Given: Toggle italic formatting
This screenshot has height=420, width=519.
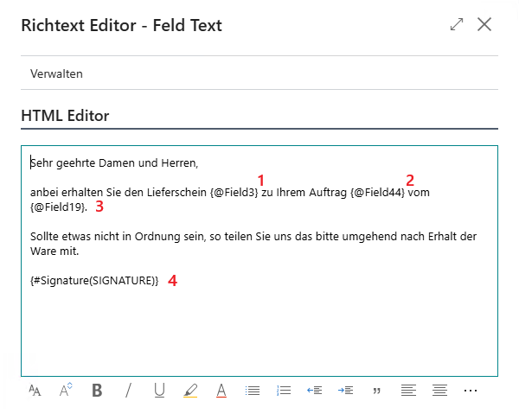Looking at the screenshot, I should (128, 391).
